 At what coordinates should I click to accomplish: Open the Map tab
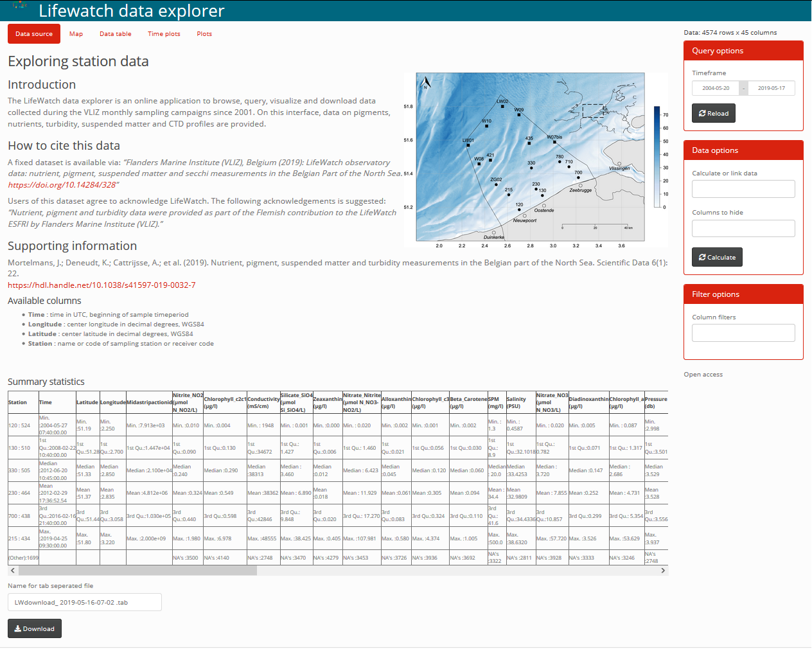76,34
